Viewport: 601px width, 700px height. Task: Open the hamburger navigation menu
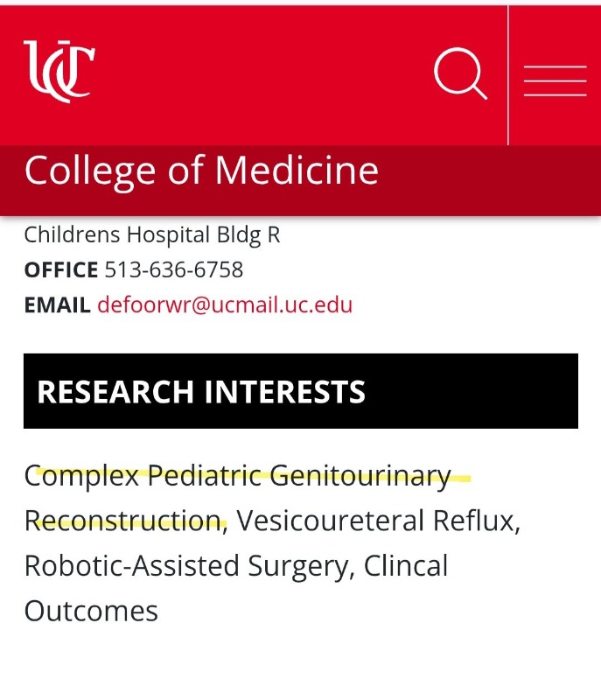[555, 80]
